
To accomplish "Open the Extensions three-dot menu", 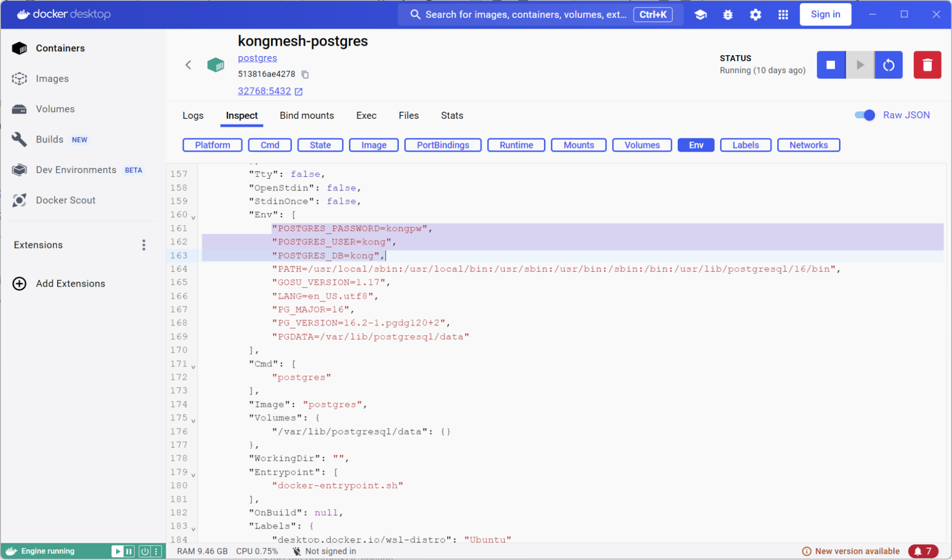I will point(144,245).
